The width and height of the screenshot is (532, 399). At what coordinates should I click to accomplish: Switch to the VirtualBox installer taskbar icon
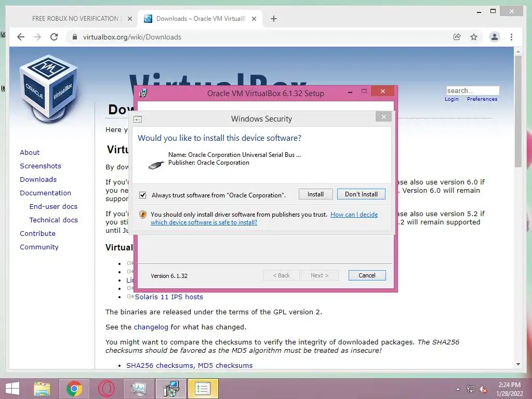pos(170,389)
